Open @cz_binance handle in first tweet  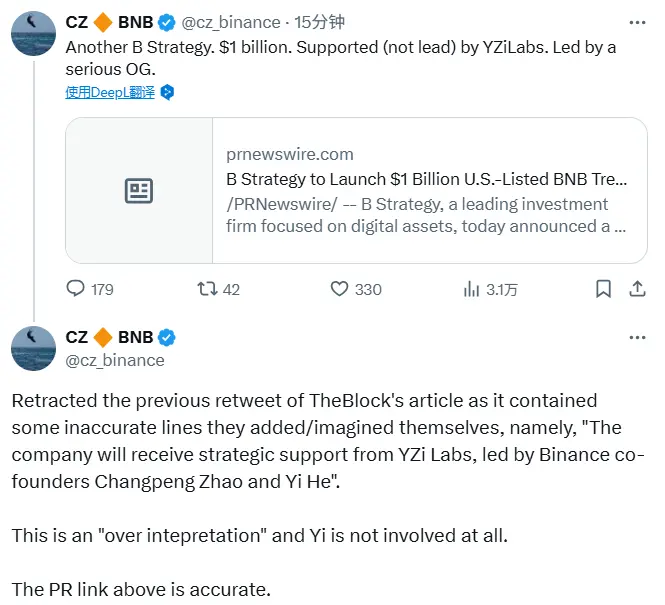229,22
